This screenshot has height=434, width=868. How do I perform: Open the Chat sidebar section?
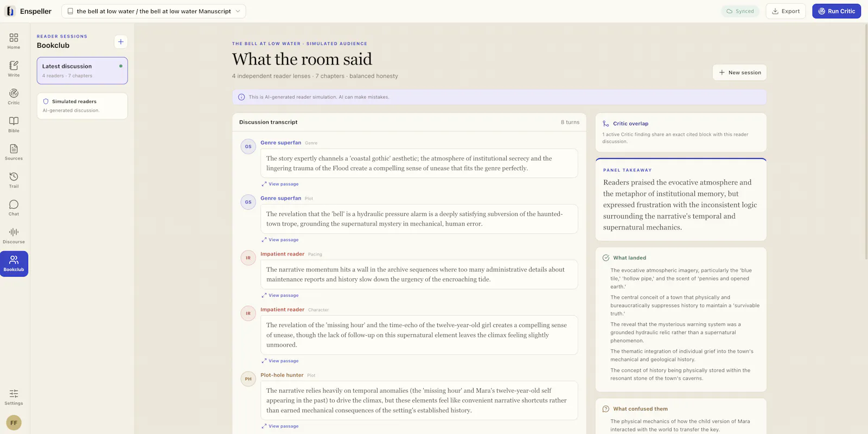(x=14, y=208)
